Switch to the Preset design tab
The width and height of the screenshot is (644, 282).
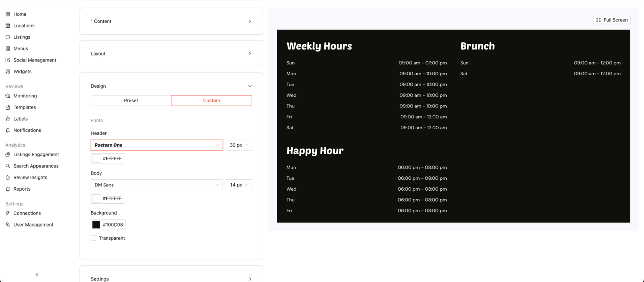[131, 100]
